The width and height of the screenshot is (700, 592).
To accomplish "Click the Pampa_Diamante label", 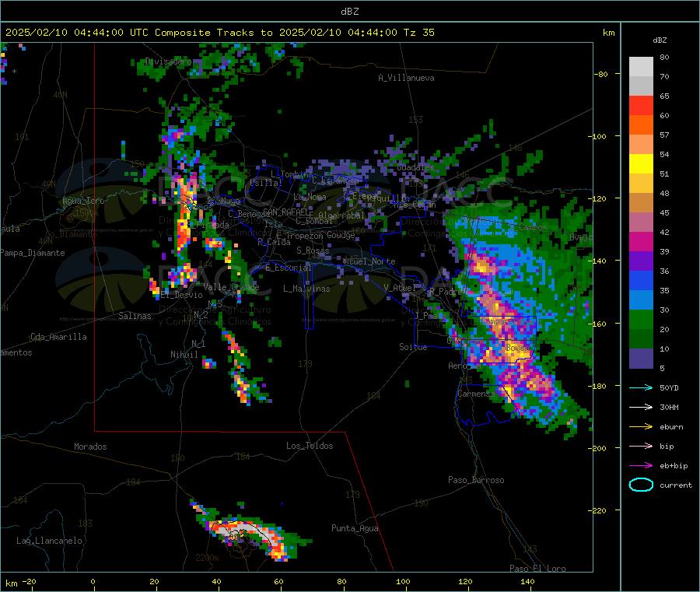I will click(32, 253).
